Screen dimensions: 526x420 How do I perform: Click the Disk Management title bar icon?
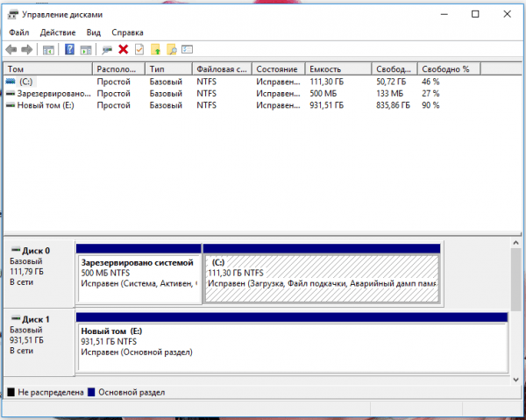13,15
